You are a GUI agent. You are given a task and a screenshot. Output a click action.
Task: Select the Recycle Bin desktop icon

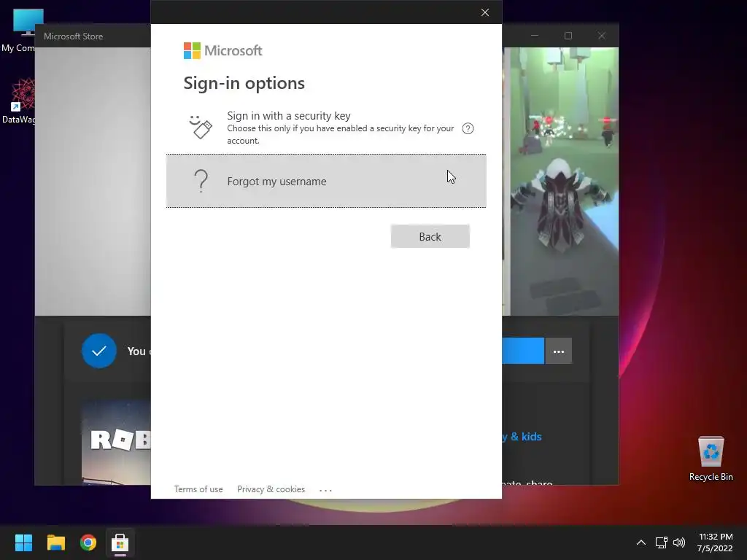tap(711, 459)
